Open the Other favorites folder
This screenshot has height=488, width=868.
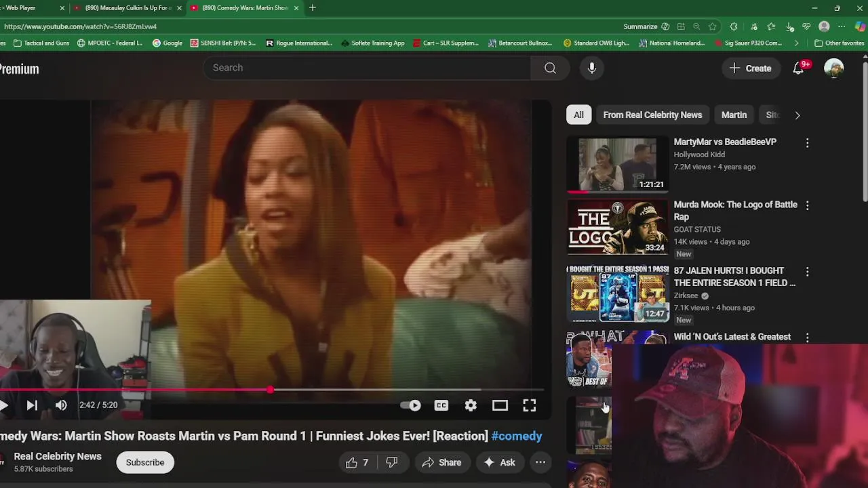pyautogui.click(x=840, y=43)
